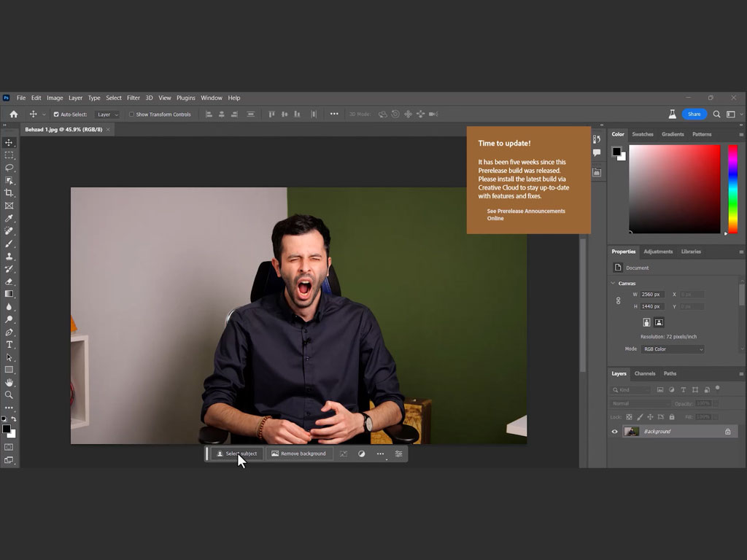
Task: Open the History panel icon
Action: [x=597, y=139]
